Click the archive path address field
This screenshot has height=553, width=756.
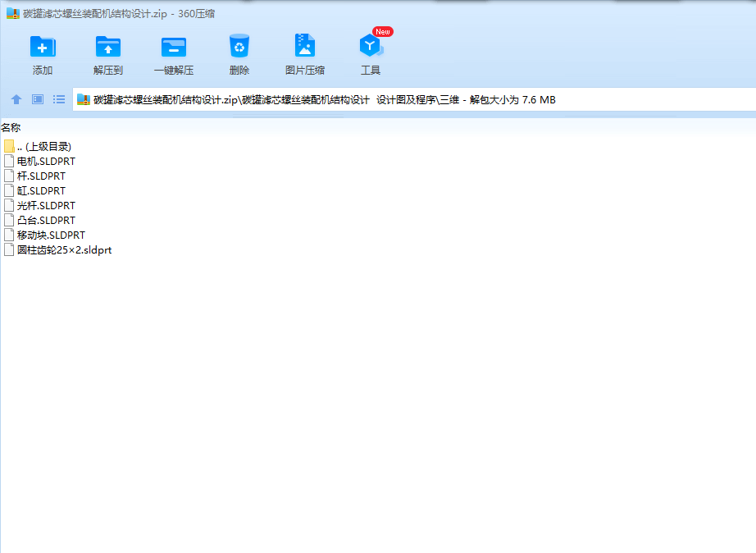415,99
